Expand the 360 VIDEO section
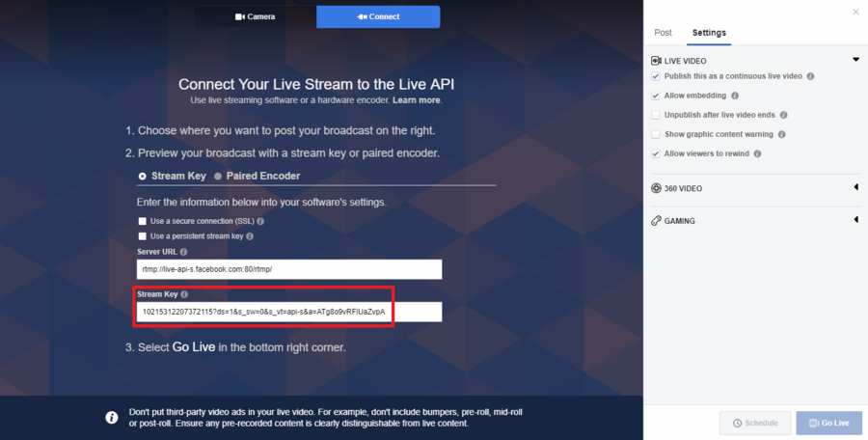This screenshot has width=868, height=440. (855, 188)
